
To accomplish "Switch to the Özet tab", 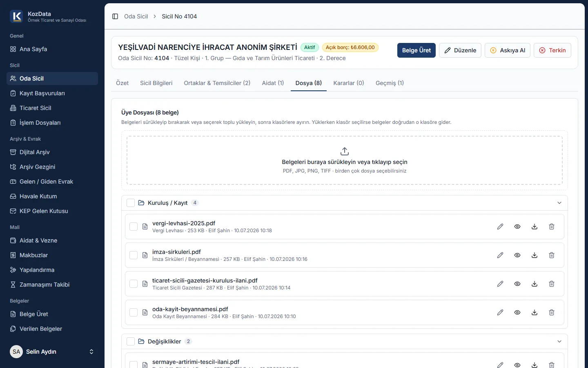I will tap(122, 83).
